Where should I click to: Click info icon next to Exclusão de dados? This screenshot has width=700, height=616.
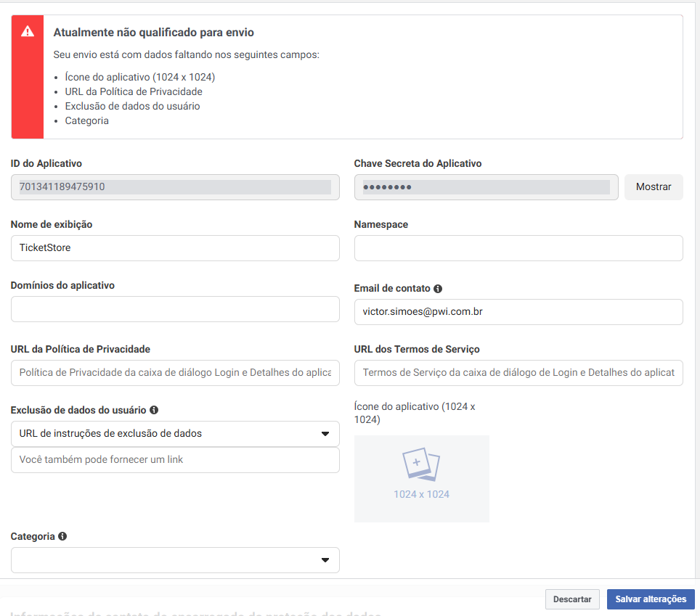154,410
